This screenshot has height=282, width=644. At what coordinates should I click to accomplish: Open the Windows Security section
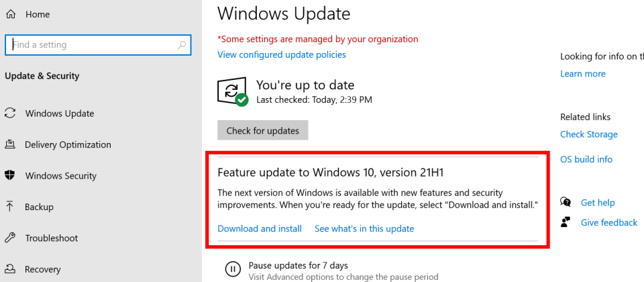pyautogui.click(x=61, y=176)
